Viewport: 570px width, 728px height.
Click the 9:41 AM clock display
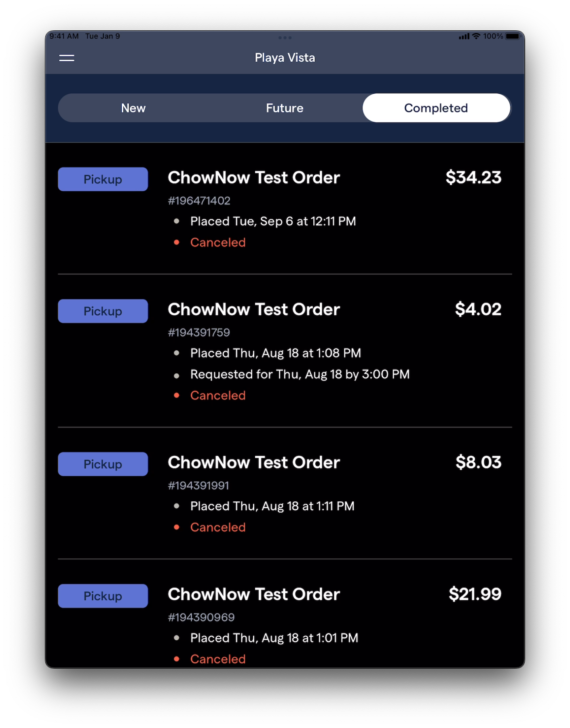[64, 36]
